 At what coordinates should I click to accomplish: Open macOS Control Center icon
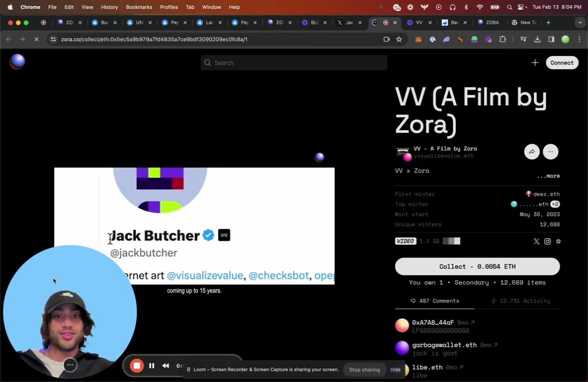pos(521,7)
